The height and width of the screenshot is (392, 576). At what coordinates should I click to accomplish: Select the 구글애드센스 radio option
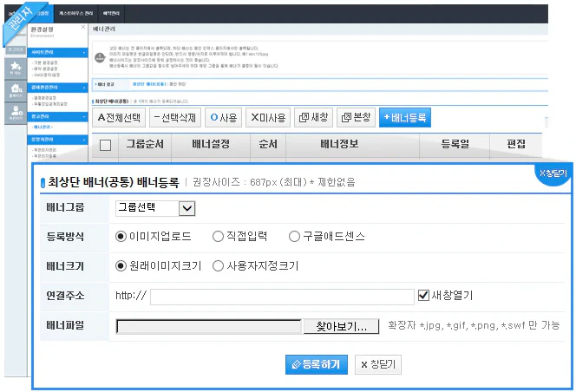click(294, 236)
